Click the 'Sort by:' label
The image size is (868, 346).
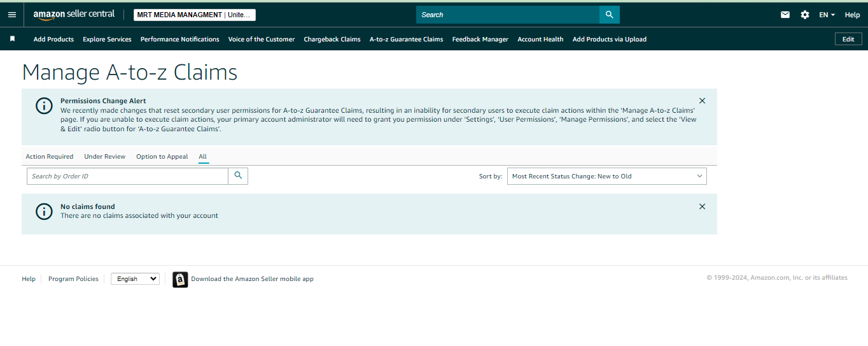(x=491, y=176)
